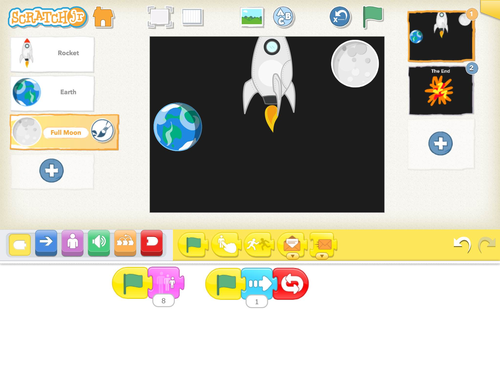Select the yellow trigger blocks category
This screenshot has height=375, width=500.
(20, 245)
